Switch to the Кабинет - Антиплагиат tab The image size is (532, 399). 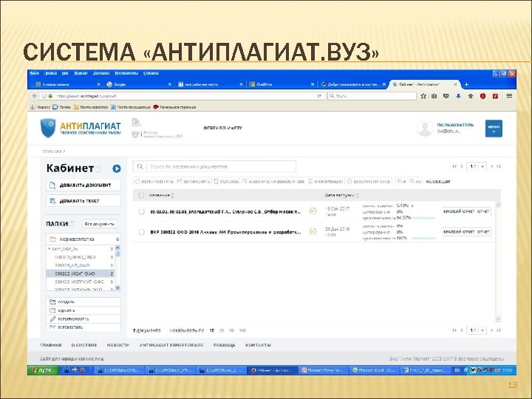pos(424,84)
